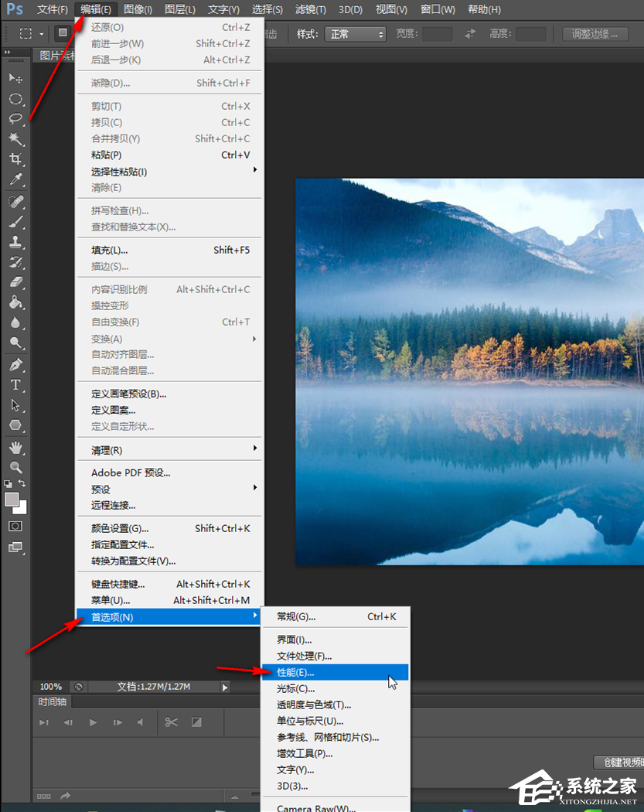Image resolution: width=644 pixels, height=812 pixels.
Task: Click the 100% zoom level field
Action: 51,687
